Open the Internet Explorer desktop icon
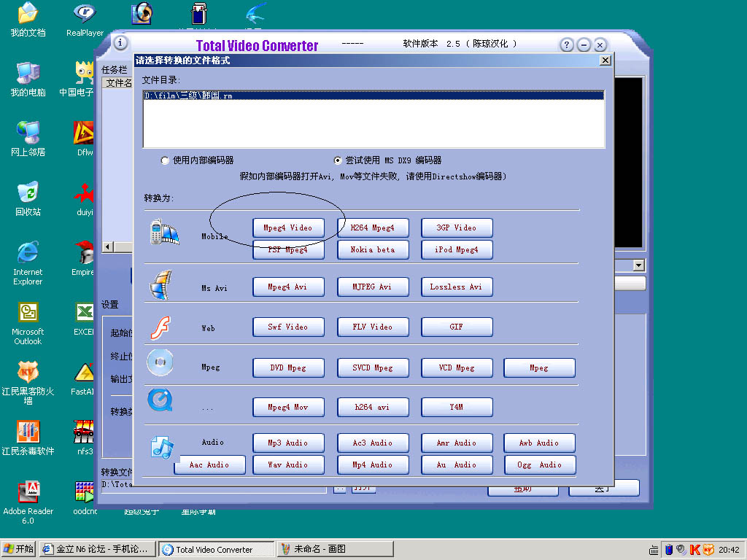Viewport: 747px width, 560px height. [x=28, y=263]
